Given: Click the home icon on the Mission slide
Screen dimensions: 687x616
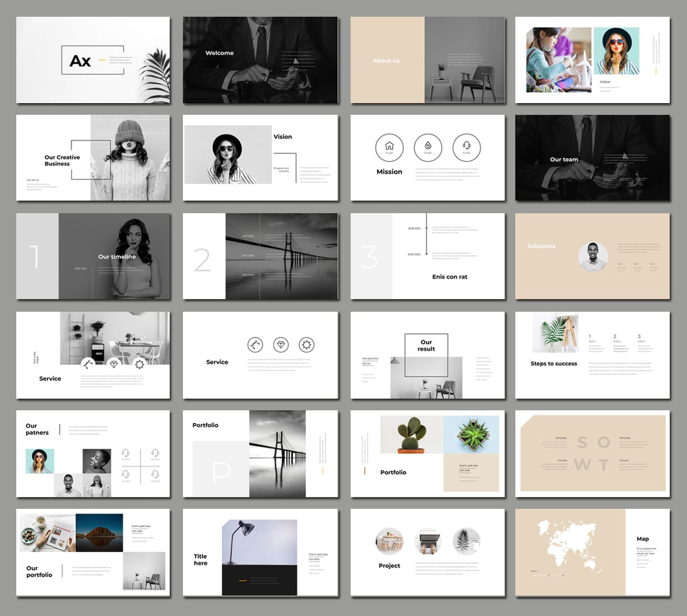Looking at the screenshot, I should (x=389, y=147).
